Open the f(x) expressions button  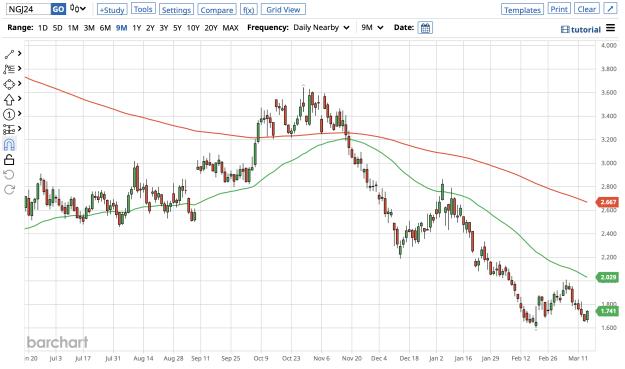click(249, 10)
